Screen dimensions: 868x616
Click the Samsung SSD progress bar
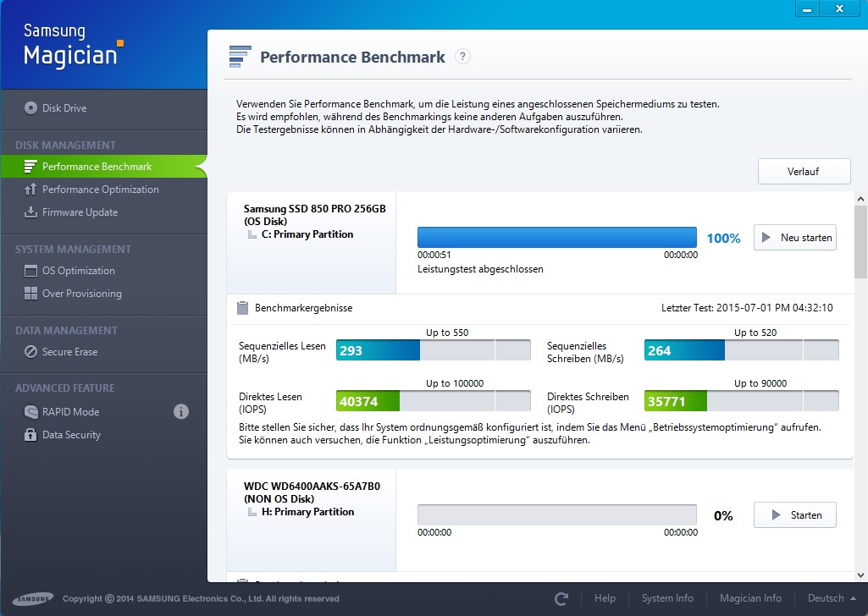pyautogui.click(x=557, y=237)
